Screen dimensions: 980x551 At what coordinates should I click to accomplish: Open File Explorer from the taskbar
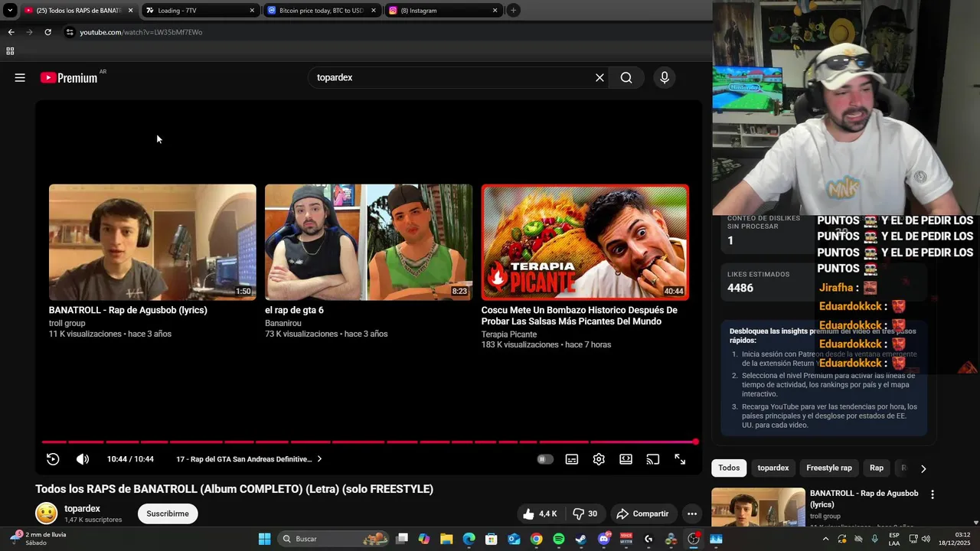pyautogui.click(x=446, y=539)
